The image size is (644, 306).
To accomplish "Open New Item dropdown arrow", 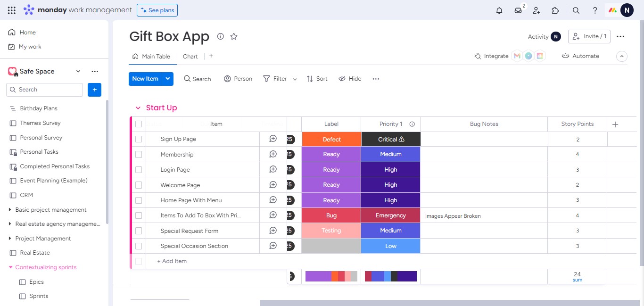I will [168, 79].
